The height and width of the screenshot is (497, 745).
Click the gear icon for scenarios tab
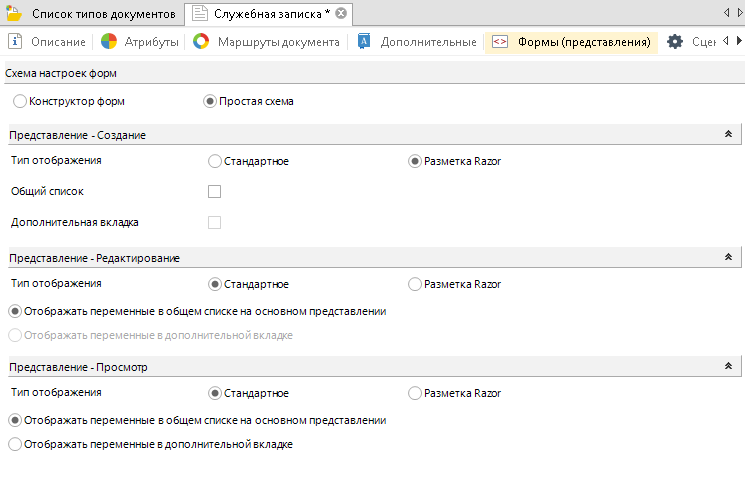[x=675, y=42]
